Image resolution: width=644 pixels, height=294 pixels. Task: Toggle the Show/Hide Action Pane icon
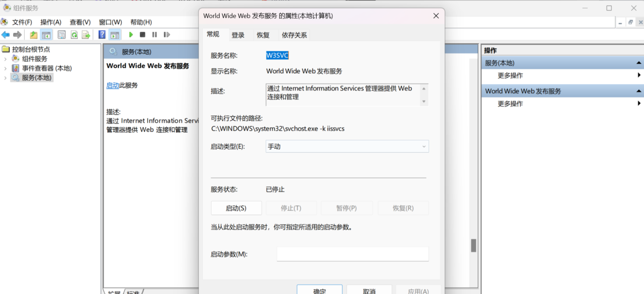(x=115, y=35)
